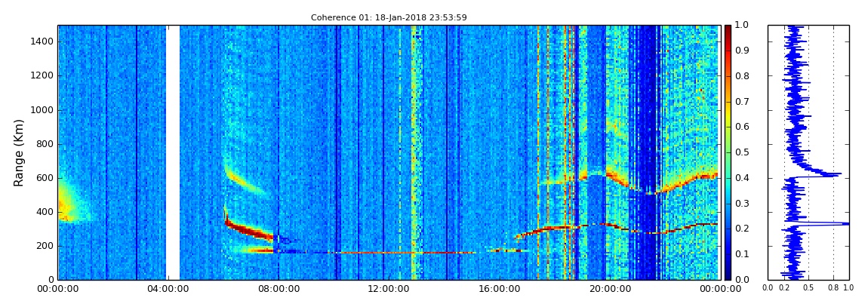Click the 20:00:00 time tick label
Viewport: 868px width, 307px height.
click(x=608, y=289)
